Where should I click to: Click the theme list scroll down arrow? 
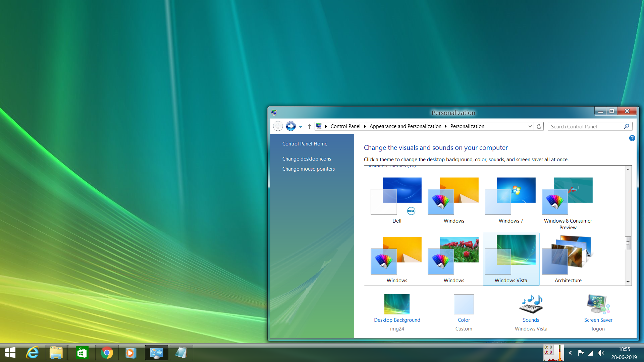tap(628, 282)
